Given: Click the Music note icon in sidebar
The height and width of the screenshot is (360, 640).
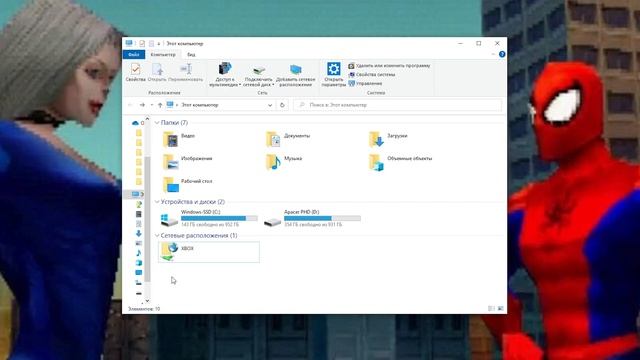Looking at the screenshot, I should pyautogui.click(x=139, y=253).
